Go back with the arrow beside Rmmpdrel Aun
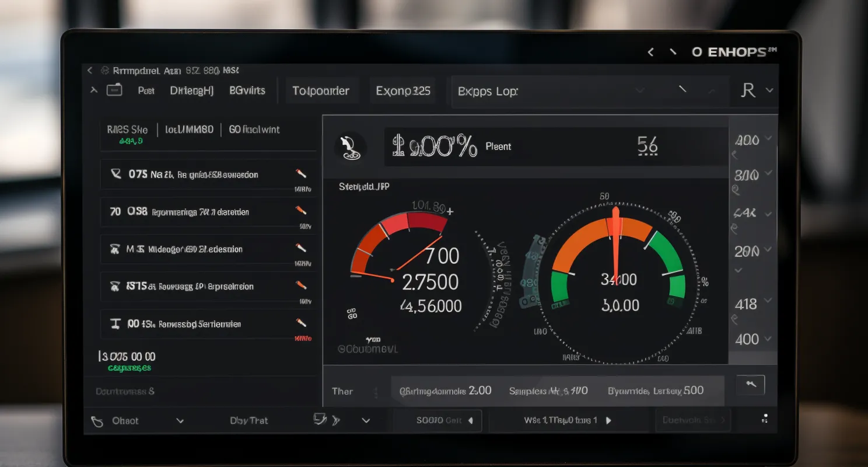The width and height of the screenshot is (868, 467). (90, 71)
